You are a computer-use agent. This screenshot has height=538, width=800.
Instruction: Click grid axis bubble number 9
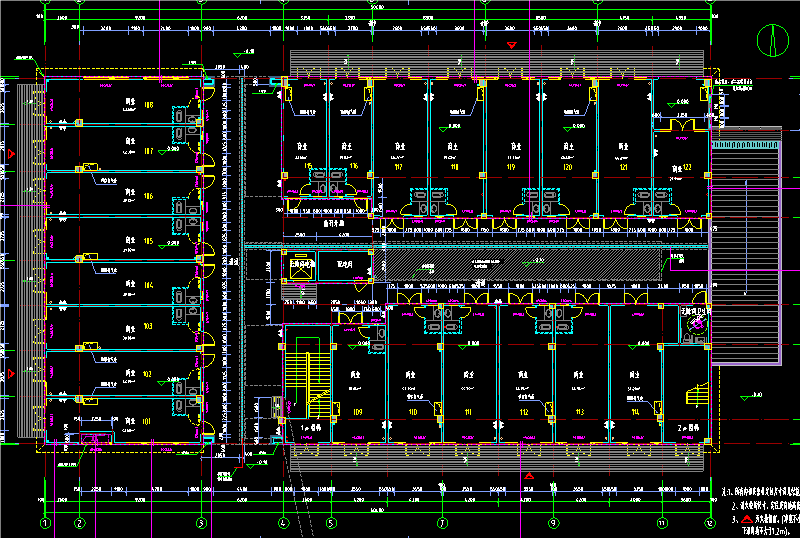pyautogui.click(x=553, y=523)
